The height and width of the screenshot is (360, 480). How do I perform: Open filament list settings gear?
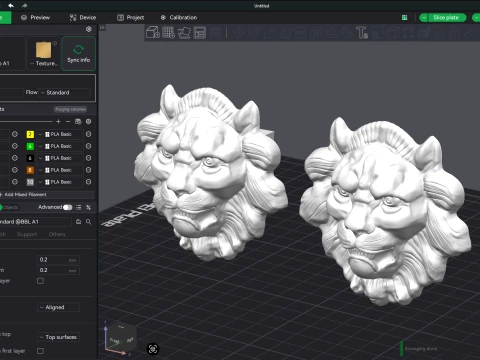[89, 122]
